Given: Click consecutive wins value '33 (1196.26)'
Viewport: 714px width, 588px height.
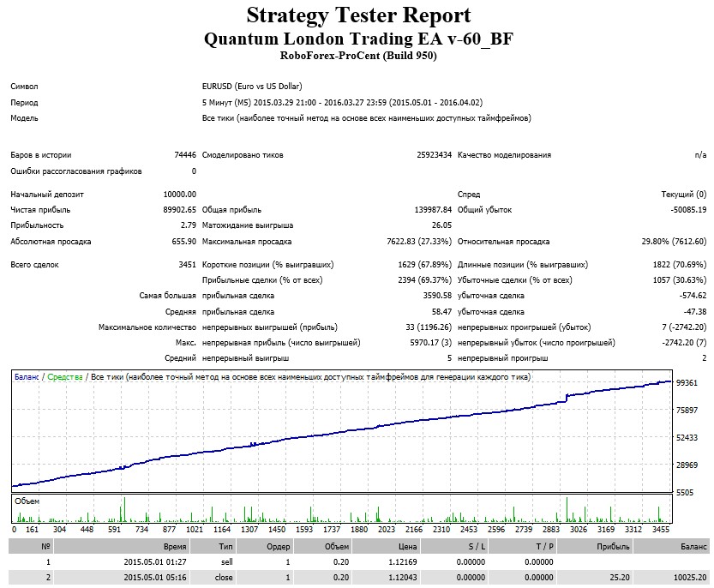Looking at the screenshot, I should 429,327.
